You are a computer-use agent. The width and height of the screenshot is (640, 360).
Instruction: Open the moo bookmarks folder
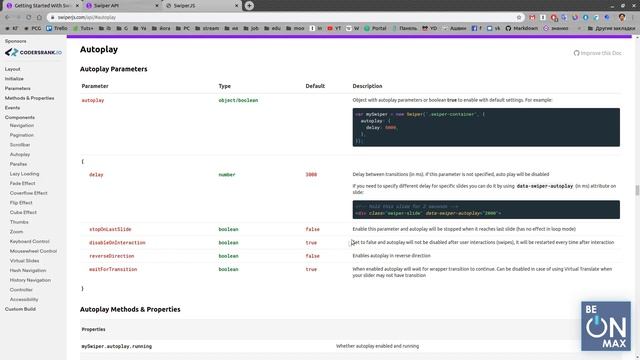[295, 28]
